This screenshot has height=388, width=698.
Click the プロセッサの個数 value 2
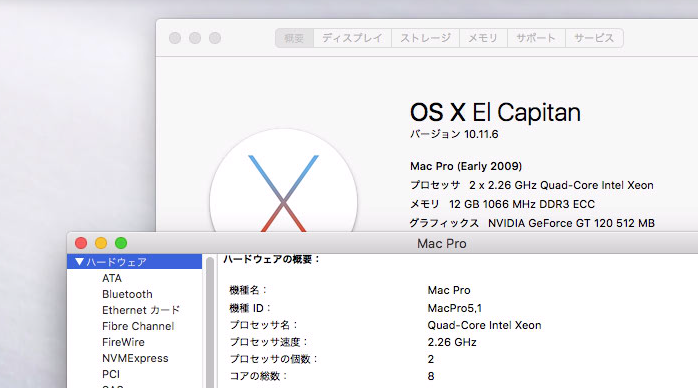(431, 359)
